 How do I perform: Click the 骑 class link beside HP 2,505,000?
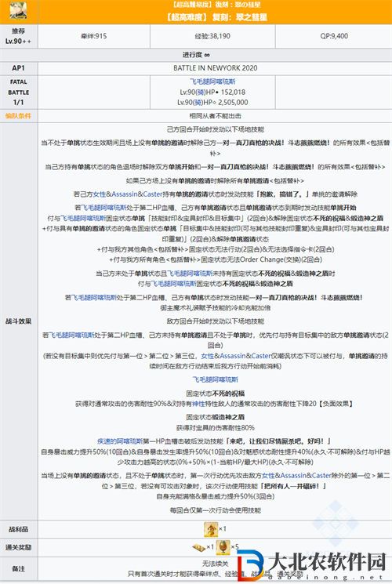pos(195,102)
